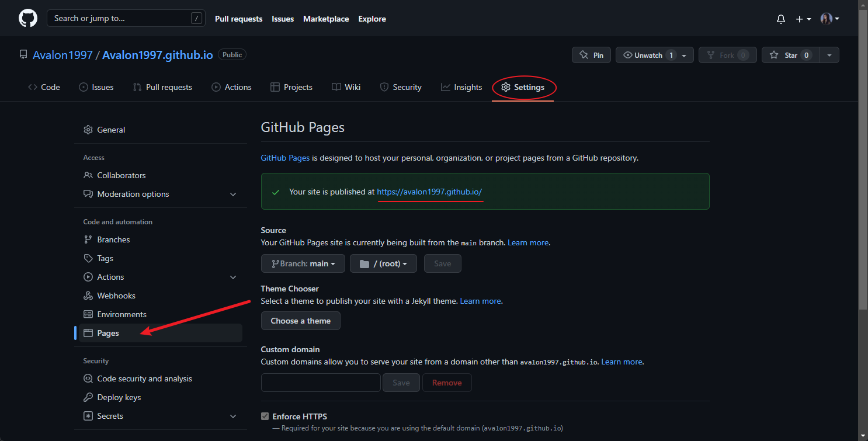Screen dimensions: 868x441
Task: Click Save next to custom domain field
Action: pyautogui.click(x=401, y=383)
